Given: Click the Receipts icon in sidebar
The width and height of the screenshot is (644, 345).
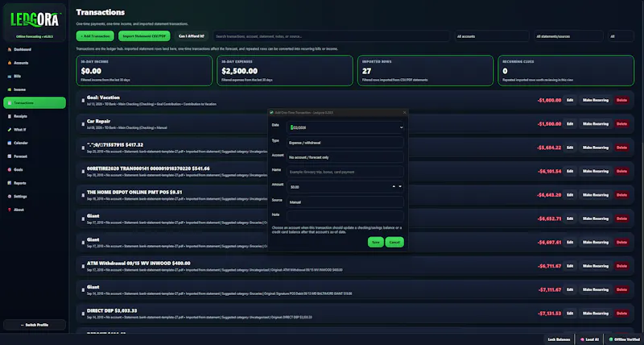Looking at the screenshot, I should click(x=9, y=116).
